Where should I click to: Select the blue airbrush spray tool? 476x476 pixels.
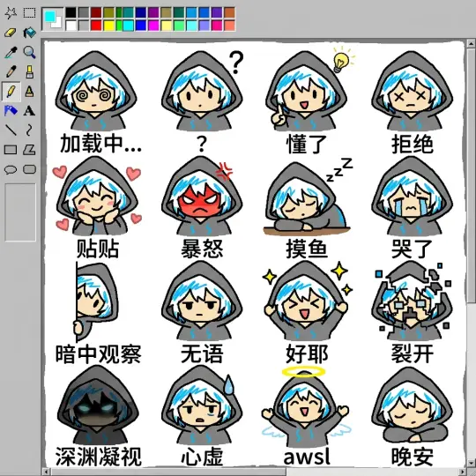pos(11,110)
